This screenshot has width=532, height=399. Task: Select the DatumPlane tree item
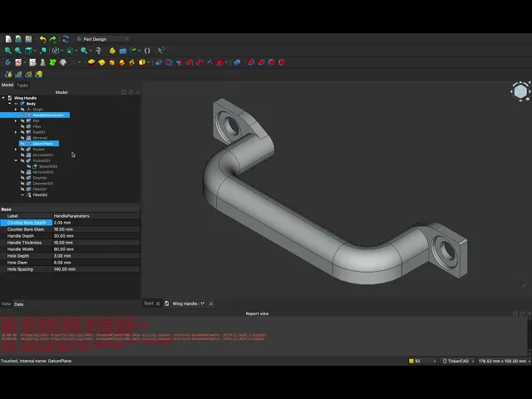click(42, 144)
